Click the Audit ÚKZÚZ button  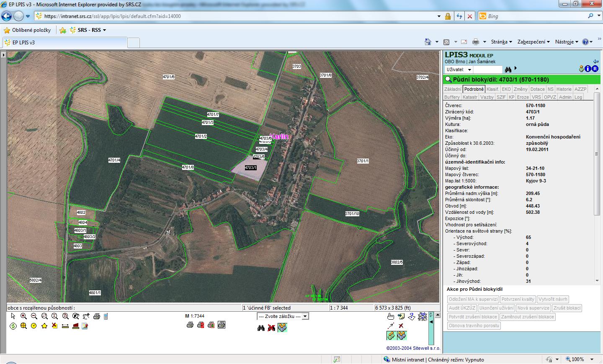click(x=462, y=308)
